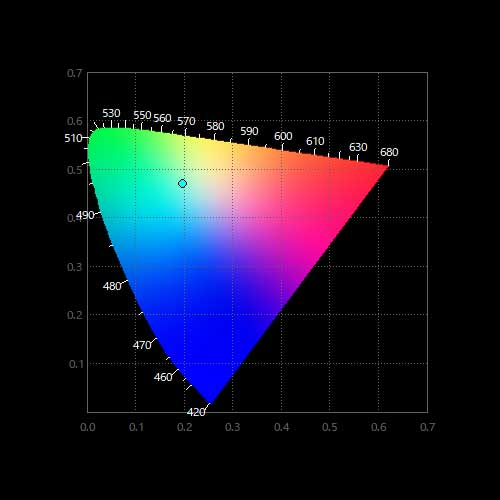The height and width of the screenshot is (500, 500).
Task: Click the cyan circle marker on the diagram
Action: coord(182,183)
